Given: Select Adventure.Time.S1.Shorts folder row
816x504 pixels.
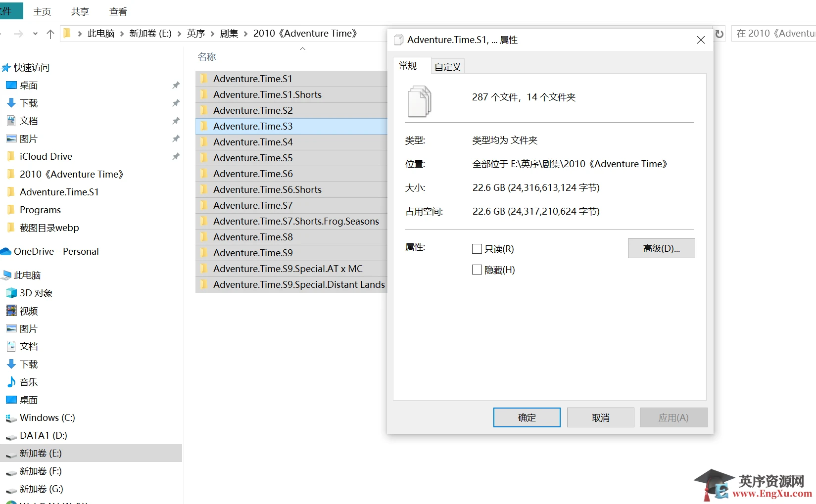Looking at the screenshot, I should tap(291, 94).
